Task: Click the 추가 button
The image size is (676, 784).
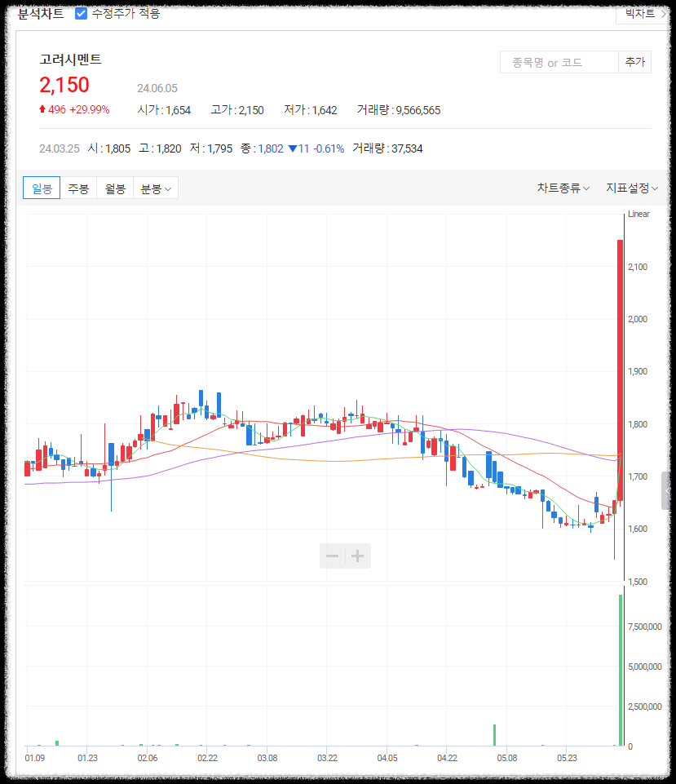Action: coord(635,62)
